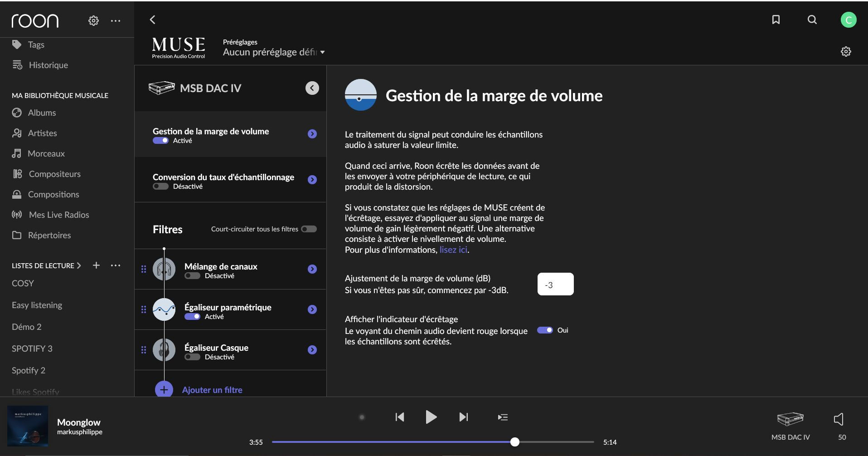Open the Easy listening playlist

pos(37,305)
